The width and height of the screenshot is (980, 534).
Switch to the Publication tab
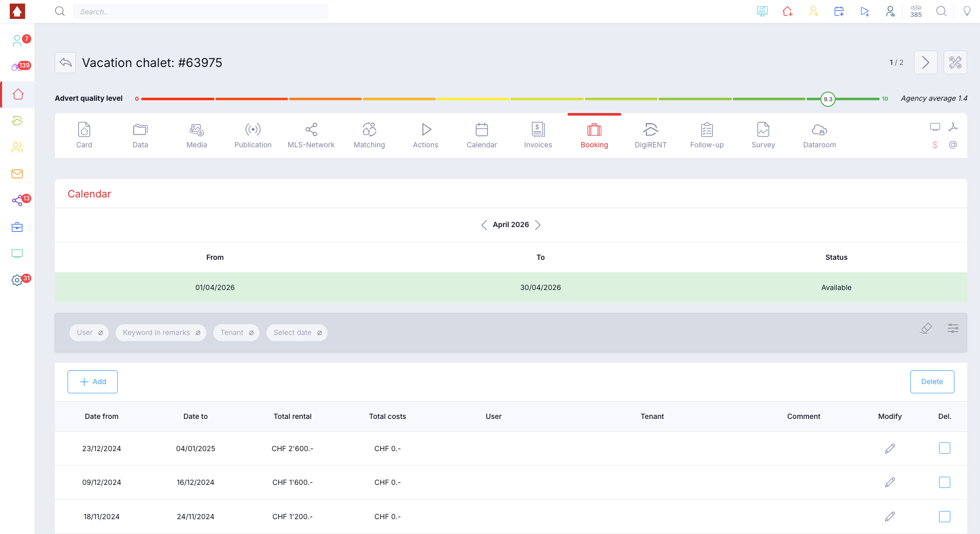click(253, 136)
